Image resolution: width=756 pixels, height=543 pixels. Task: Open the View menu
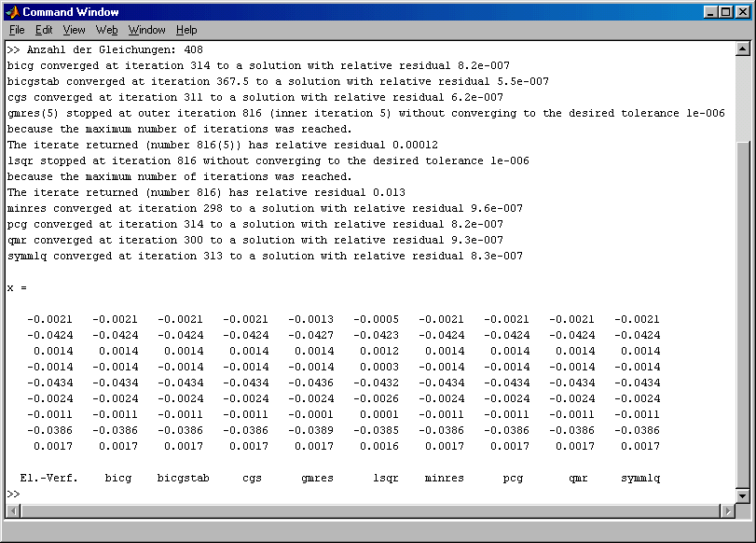pos(73,29)
